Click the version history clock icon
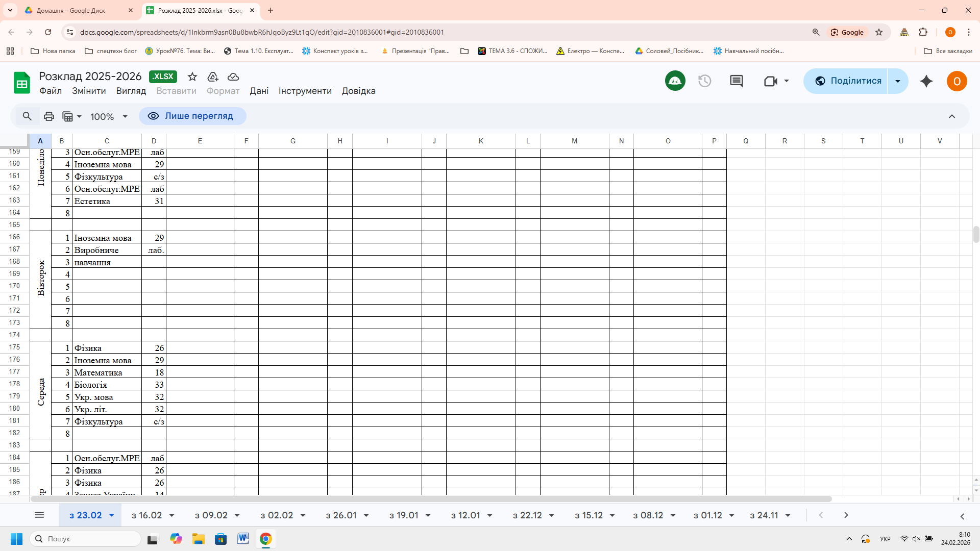 click(x=704, y=81)
